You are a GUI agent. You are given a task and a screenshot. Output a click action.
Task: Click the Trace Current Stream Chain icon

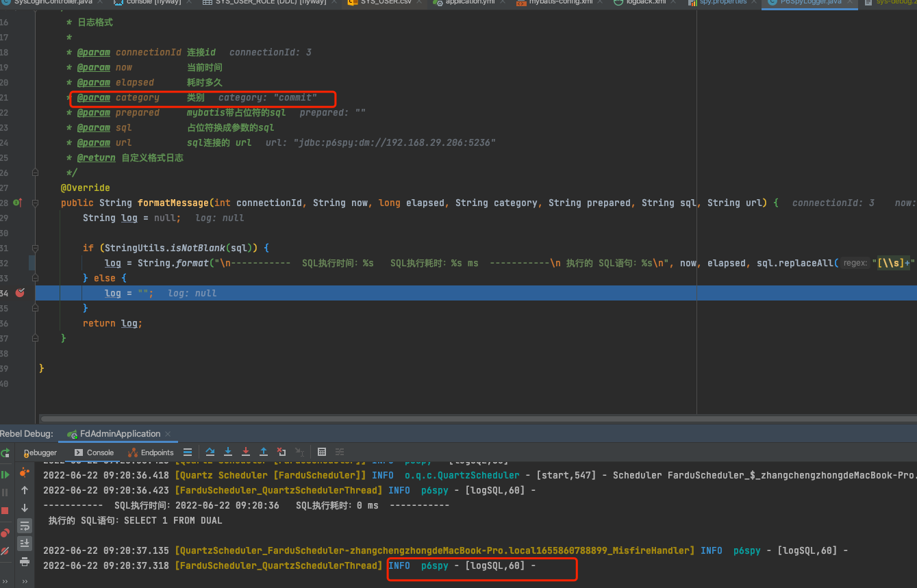pyautogui.click(x=340, y=452)
